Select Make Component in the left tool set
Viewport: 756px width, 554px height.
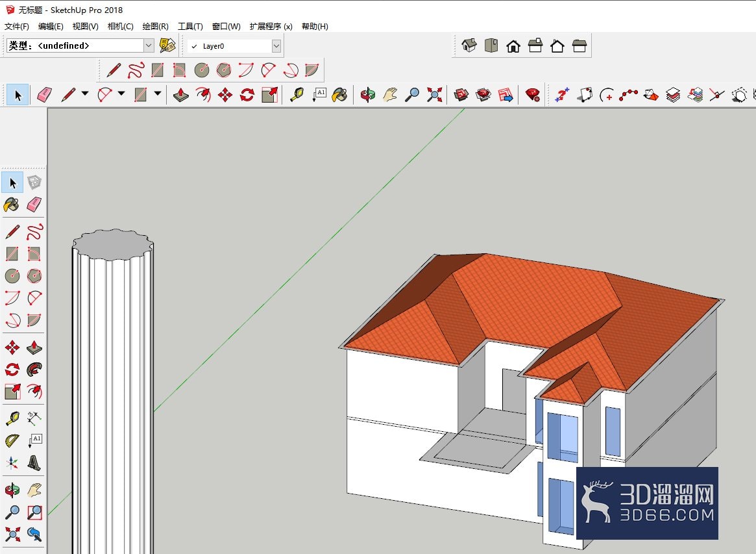34,183
